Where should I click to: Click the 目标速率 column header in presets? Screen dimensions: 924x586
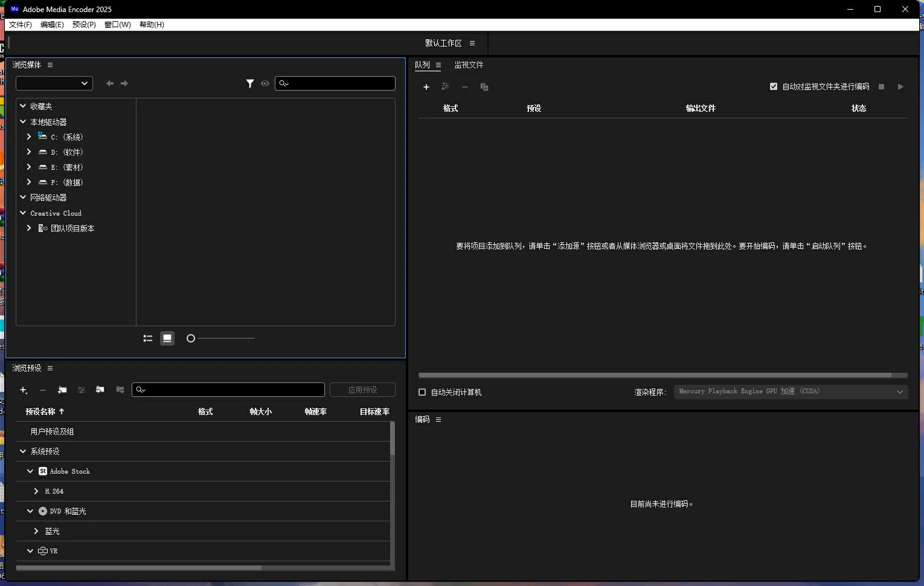click(x=374, y=411)
